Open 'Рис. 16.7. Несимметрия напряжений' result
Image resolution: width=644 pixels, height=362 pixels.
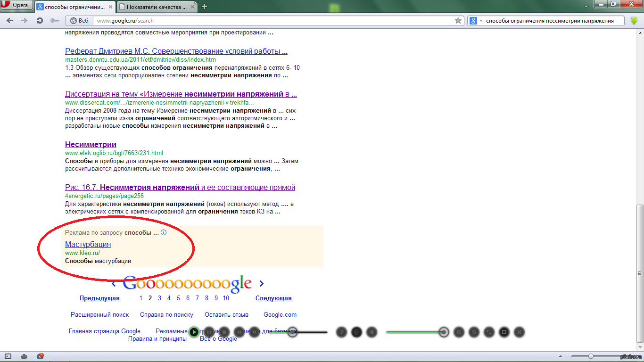coord(180,187)
